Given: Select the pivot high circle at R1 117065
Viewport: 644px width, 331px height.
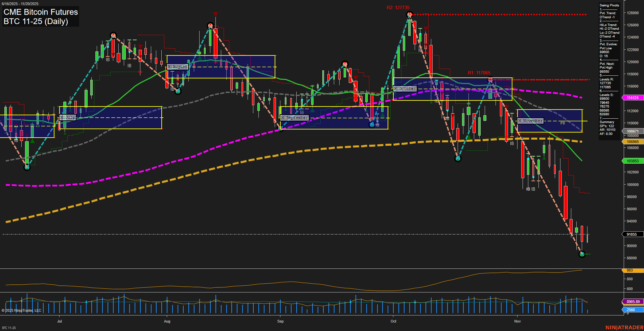Looking at the screenshot, I should tap(490, 80).
